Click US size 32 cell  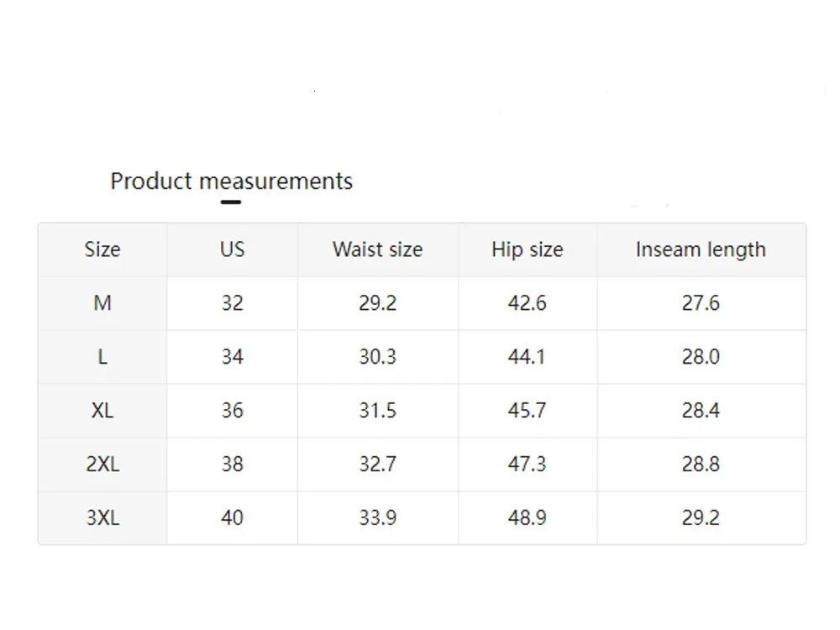[x=232, y=303]
